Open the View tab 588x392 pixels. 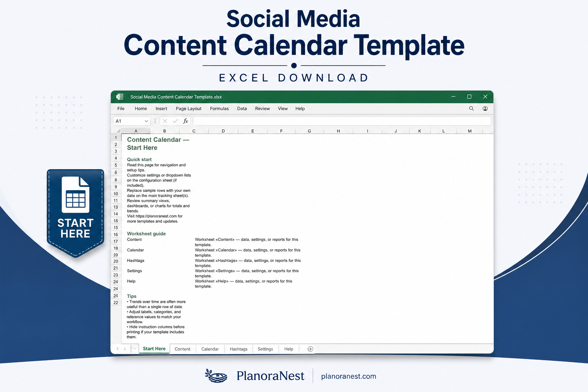pos(283,109)
